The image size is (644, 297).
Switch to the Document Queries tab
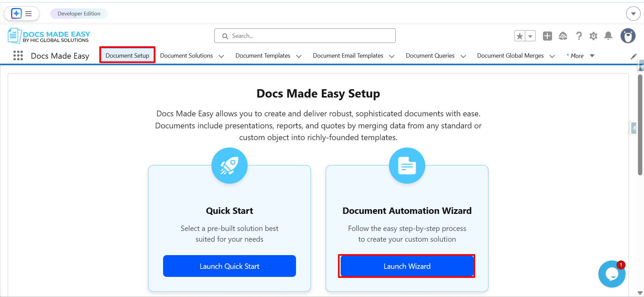coord(430,56)
